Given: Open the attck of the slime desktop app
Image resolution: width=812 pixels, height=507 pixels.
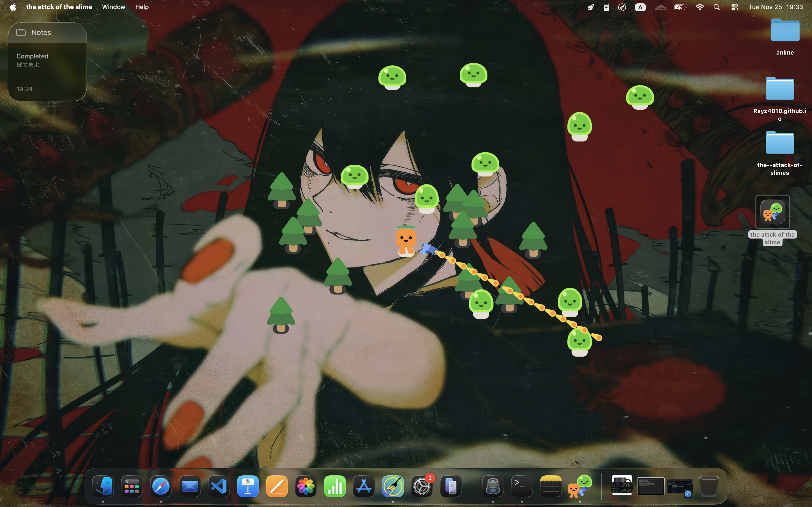Looking at the screenshot, I should [x=772, y=212].
